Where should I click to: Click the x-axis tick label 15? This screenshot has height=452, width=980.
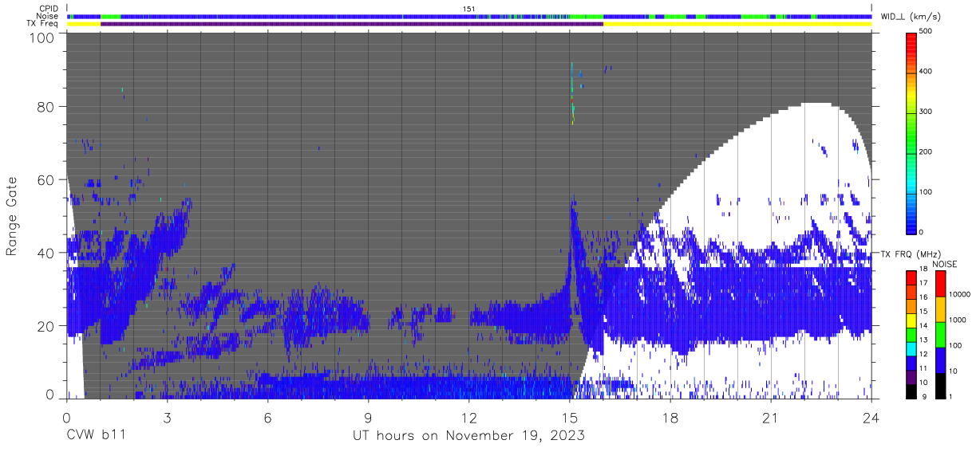point(570,418)
